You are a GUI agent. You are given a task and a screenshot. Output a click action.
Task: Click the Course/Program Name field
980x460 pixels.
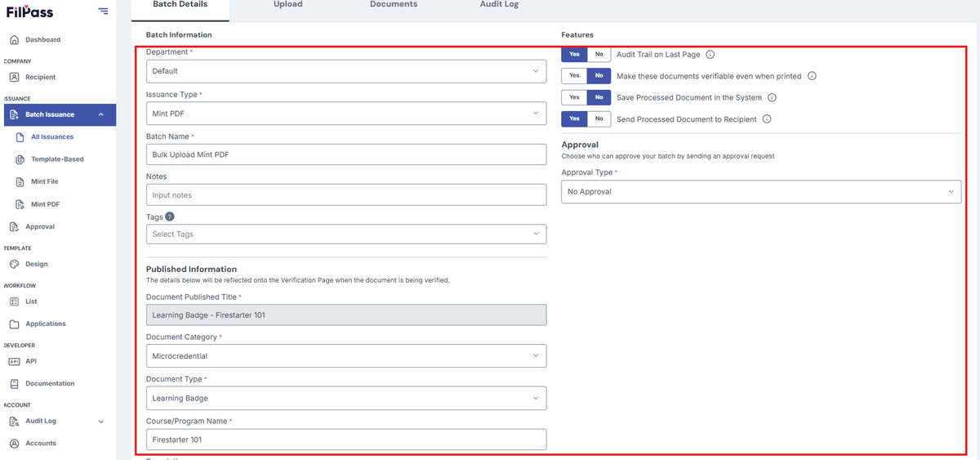[x=346, y=440]
